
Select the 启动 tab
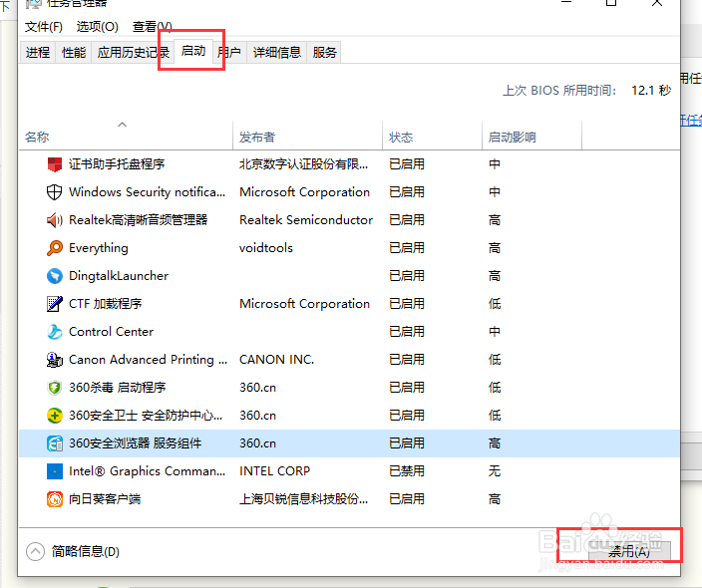click(x=193, y=51)
